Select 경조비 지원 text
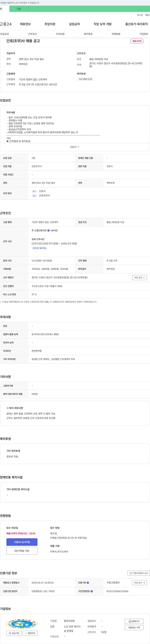 click(x=12, y=456)
